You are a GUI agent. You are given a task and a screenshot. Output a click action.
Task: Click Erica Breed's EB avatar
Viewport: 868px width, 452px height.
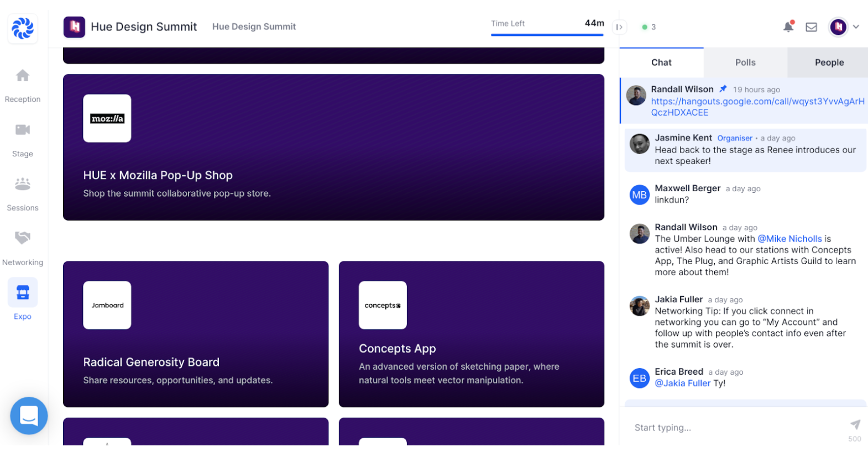[x=640, y=378]
